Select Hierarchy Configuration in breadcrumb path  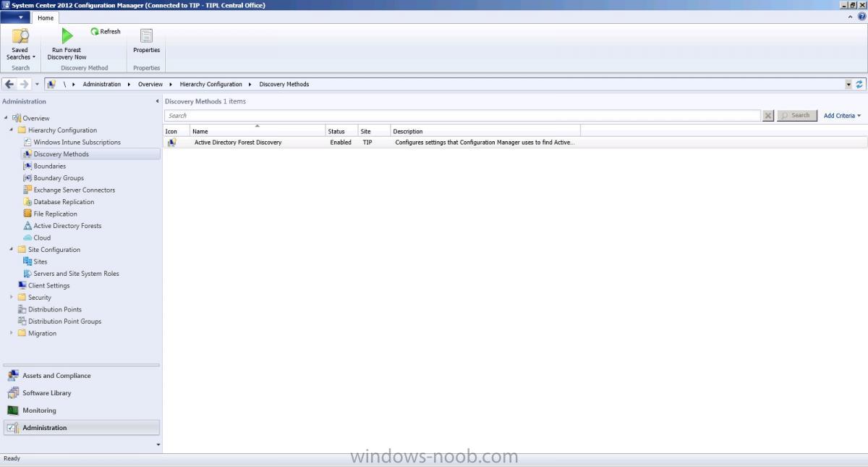(211, 84)
